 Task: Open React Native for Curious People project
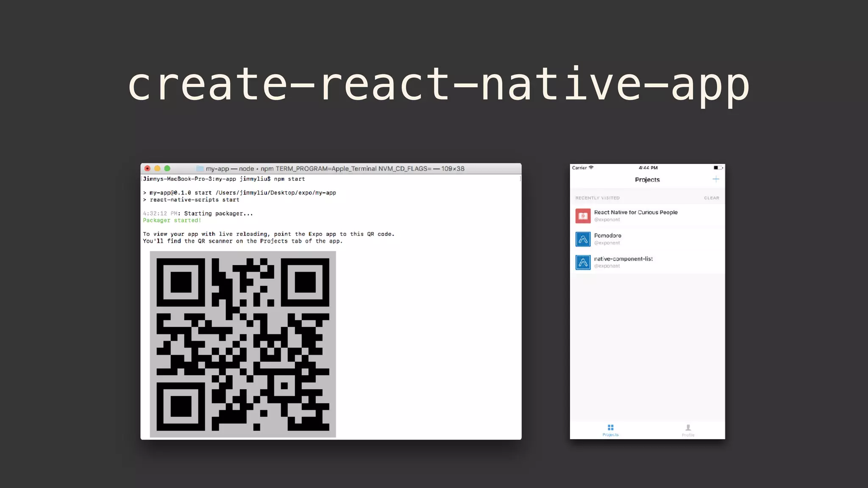coord(647,216)
